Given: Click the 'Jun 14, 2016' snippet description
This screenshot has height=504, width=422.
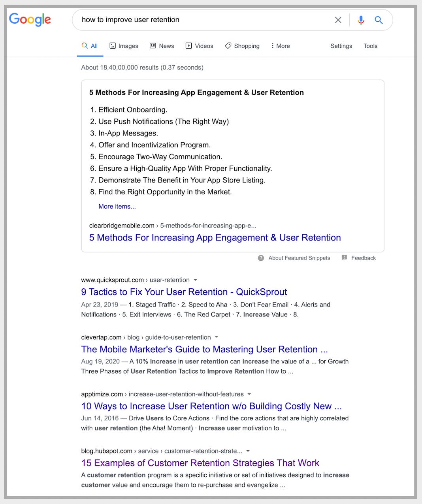Looking at the screenshot, I should [x=215, y=423].
